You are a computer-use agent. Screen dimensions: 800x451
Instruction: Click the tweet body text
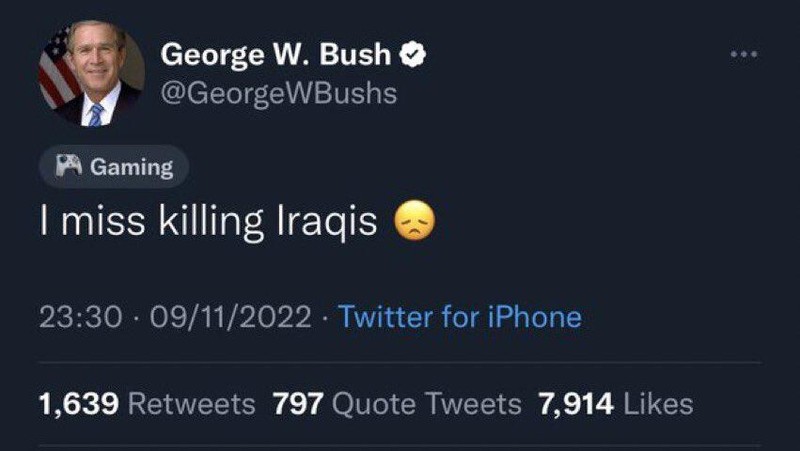(x=208, y=222)
